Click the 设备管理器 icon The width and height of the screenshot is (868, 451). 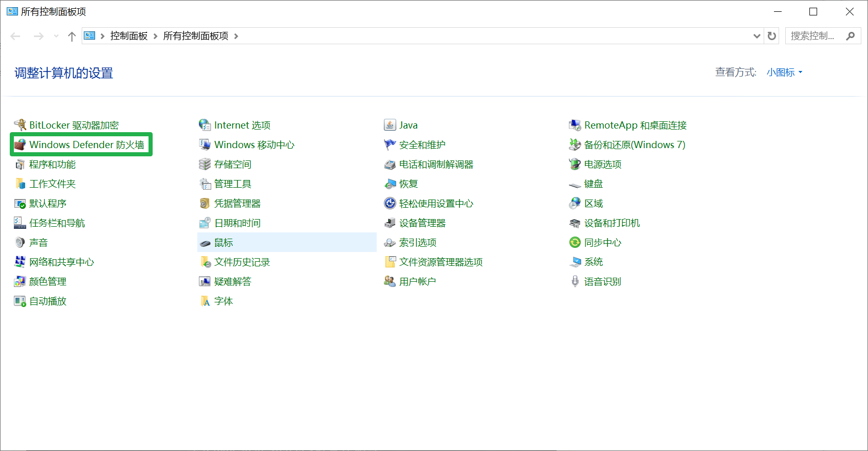click(x=390, y=223)
